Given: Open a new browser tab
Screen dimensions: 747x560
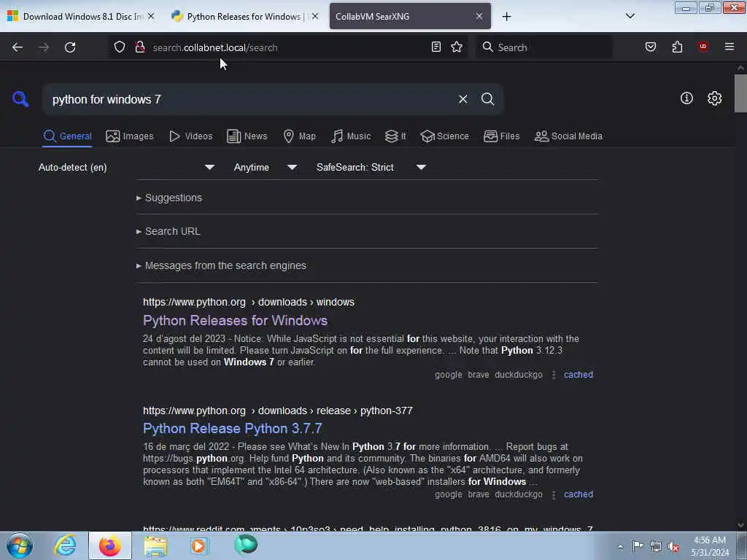Looking at the screenshot, I should point(506,17).
